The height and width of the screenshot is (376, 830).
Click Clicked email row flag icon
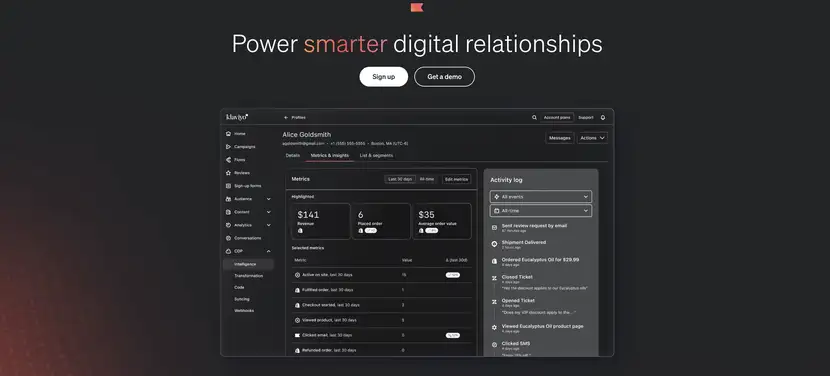click(297, 335)
